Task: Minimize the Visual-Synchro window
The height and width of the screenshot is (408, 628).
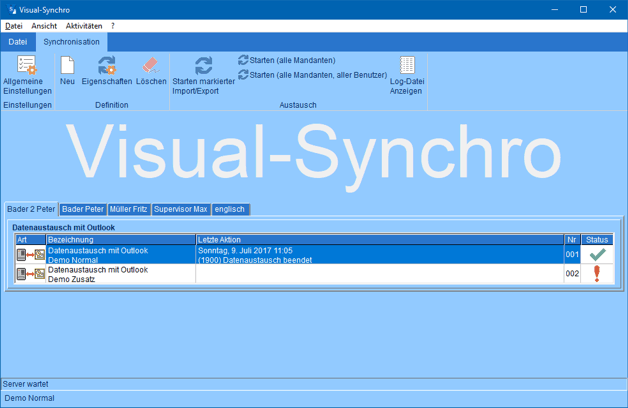Action: click(x=555, y=10)
